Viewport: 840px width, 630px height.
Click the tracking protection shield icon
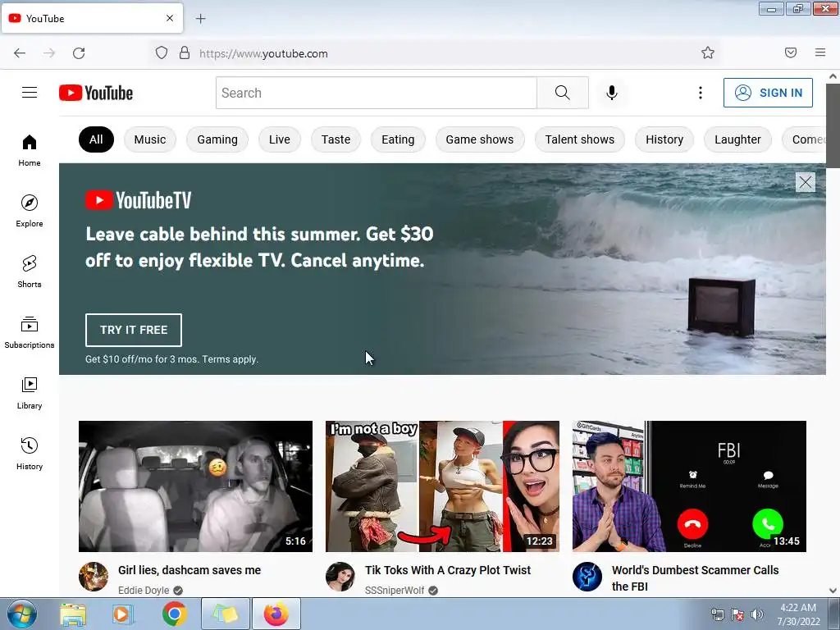(162, 53)
